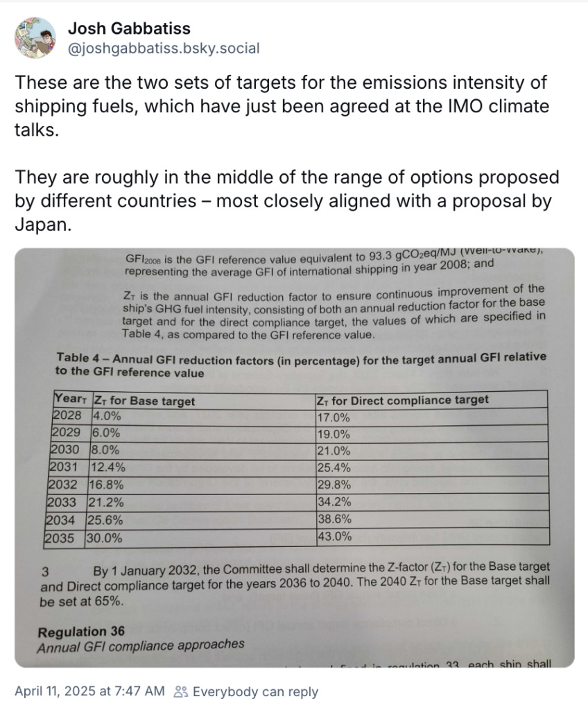Click the people icon beside reply settings
588x710 pixels.
tap(181, 691)
